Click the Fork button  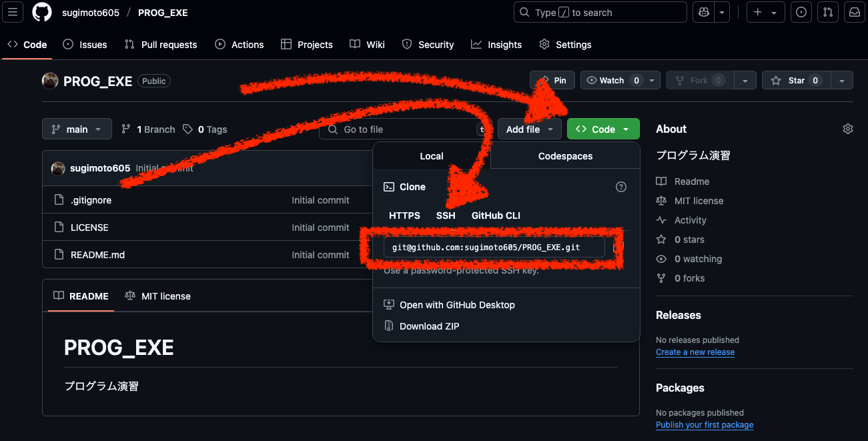[x=700, y=80]
